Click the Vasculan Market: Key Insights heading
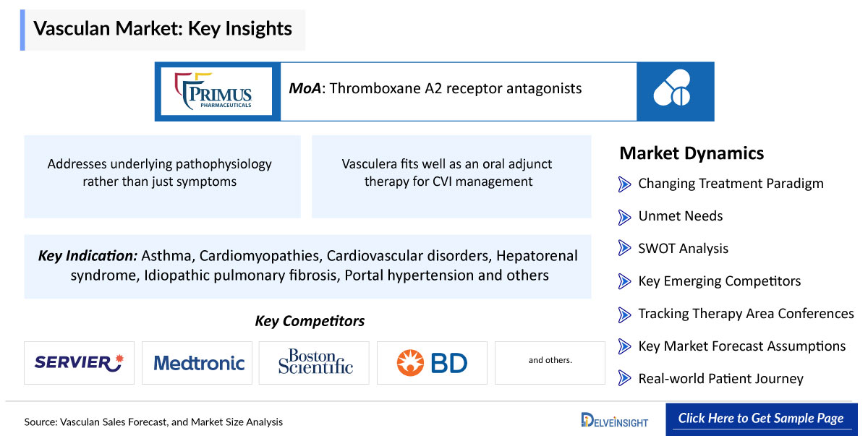The image size is (868, 436). click(163, 29)
